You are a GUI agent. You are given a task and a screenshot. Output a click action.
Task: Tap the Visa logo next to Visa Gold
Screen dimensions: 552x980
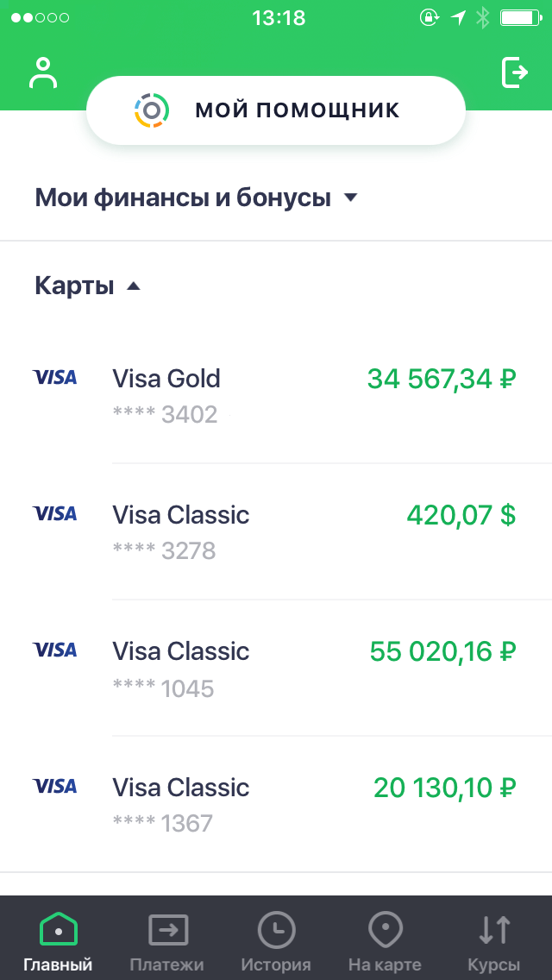click(x=54, y=377)
